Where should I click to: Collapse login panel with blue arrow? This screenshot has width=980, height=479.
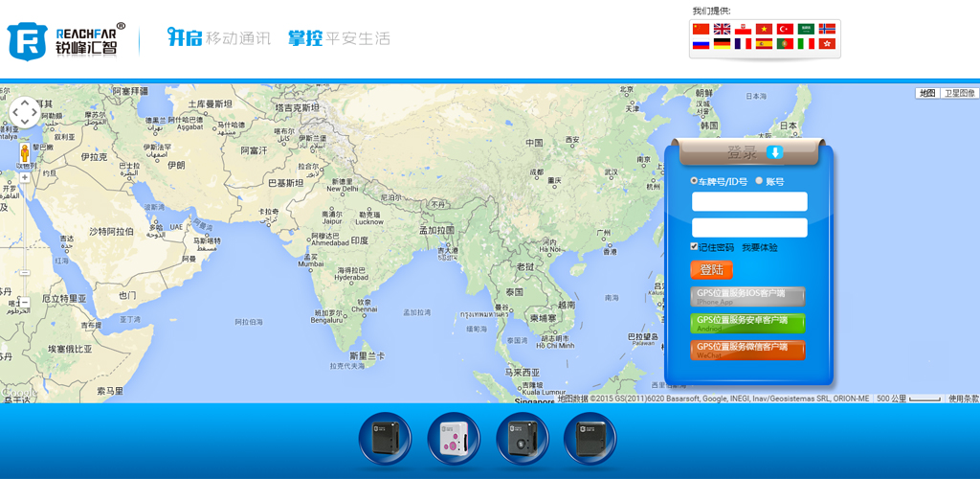click(775, 152)
